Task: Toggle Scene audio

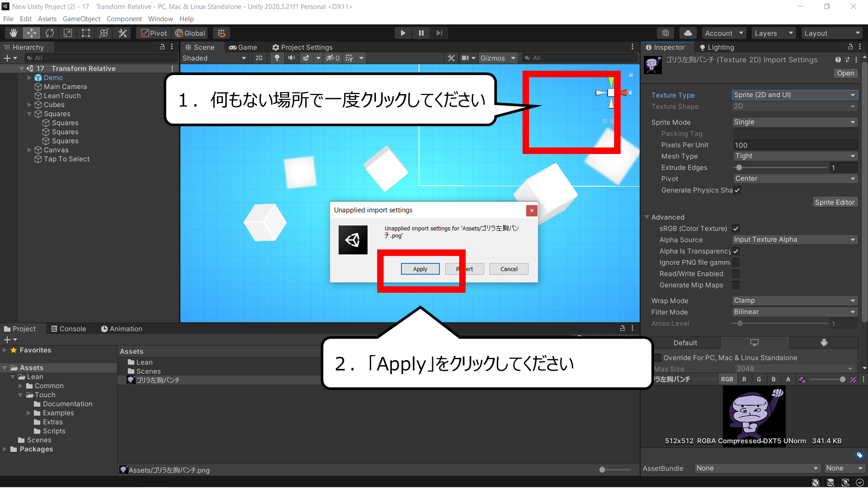Action: (x=292, y=58)
